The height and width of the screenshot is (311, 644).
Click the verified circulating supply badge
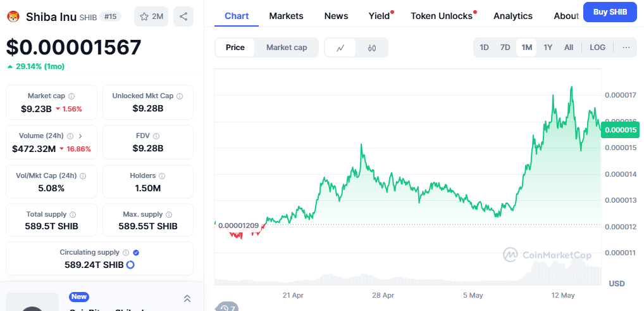(x=137, y=253)
